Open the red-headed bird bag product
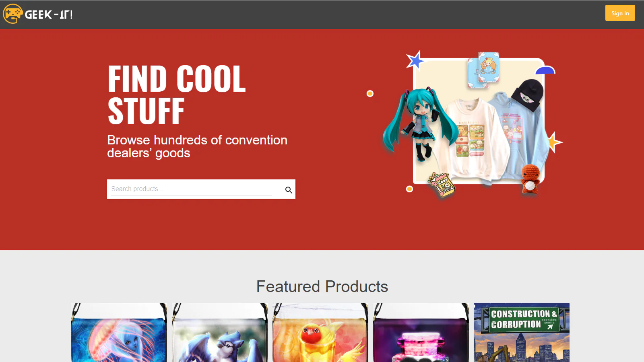This screenshot has height=362, width=644. [320, 332]
